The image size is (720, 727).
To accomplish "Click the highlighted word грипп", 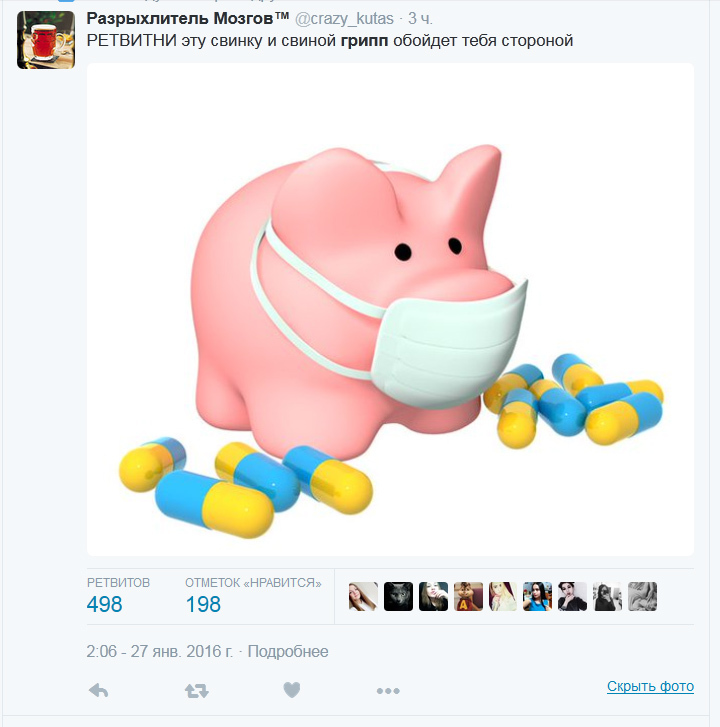I will click(364, 41).
